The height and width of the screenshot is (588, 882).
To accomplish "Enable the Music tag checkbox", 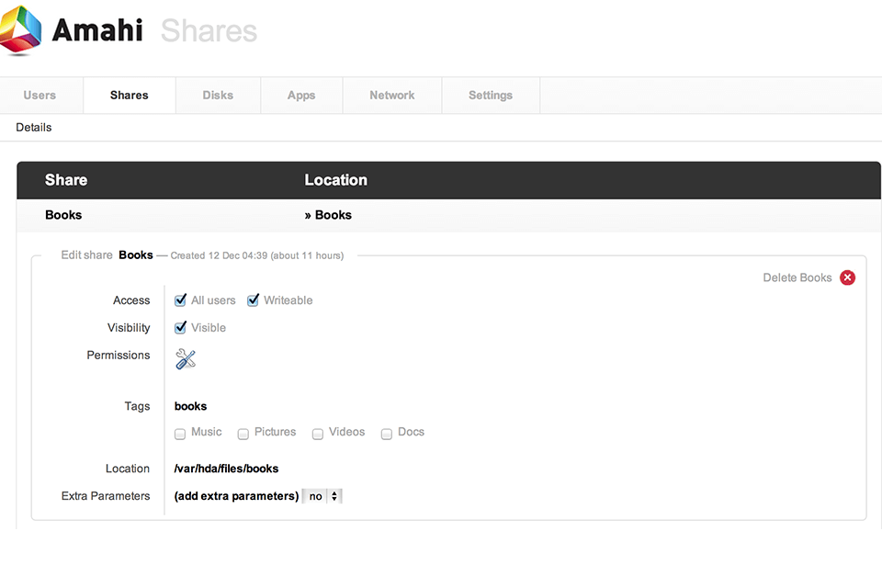I will click(x=181, y=434).
